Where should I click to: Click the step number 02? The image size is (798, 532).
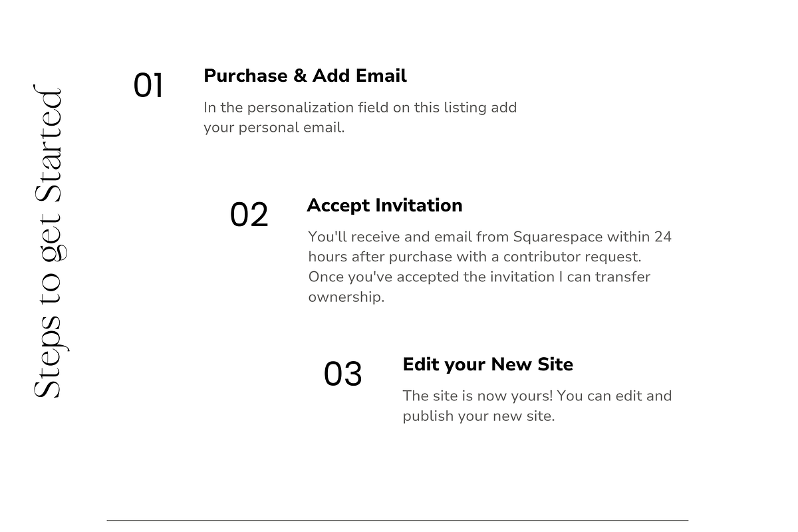click(249, 215)
